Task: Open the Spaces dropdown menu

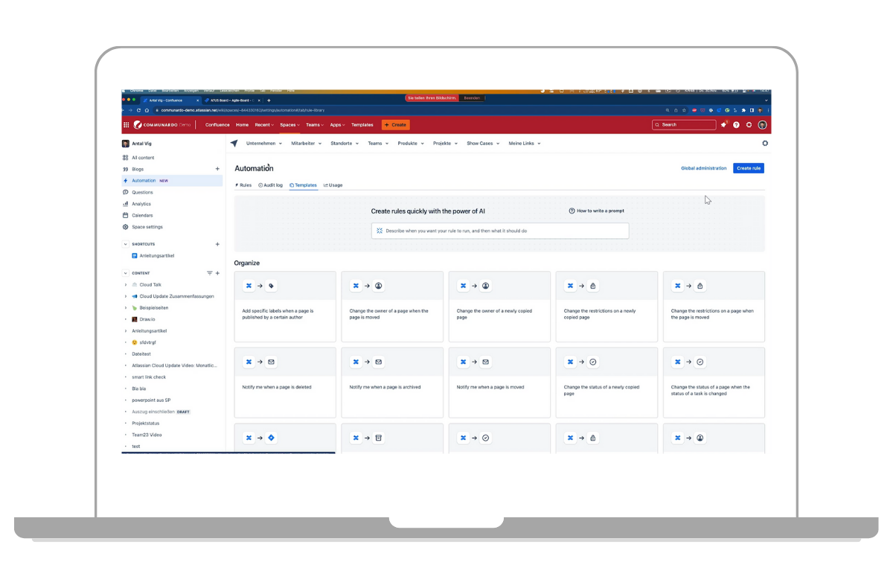Action: pos(289,125)
